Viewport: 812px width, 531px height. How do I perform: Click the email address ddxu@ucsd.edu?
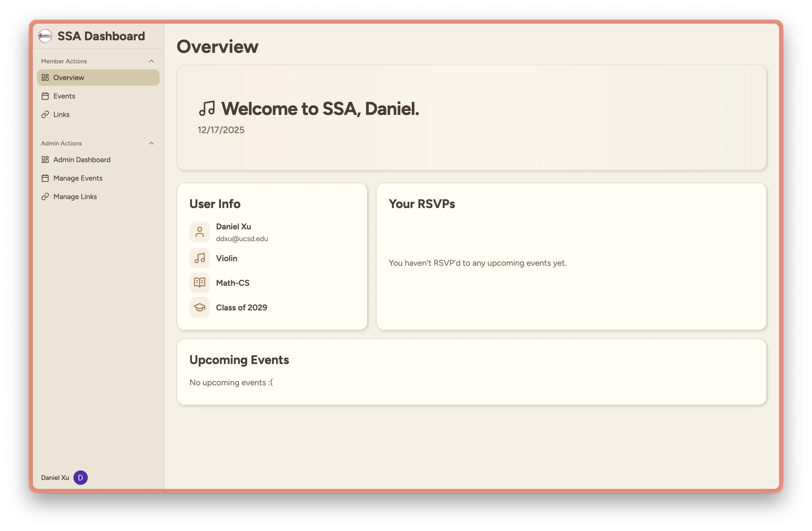pyautogui.click(x=241, y=239)
